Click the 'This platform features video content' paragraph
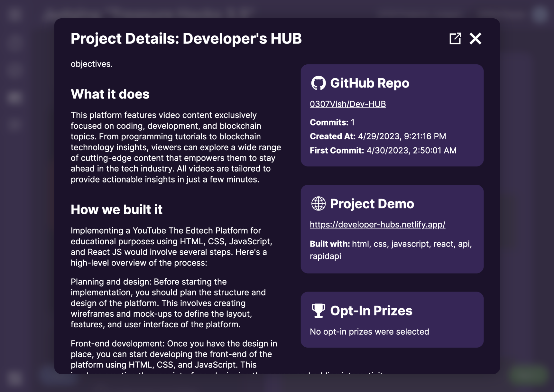554x392 pixels. click(176, 147)
